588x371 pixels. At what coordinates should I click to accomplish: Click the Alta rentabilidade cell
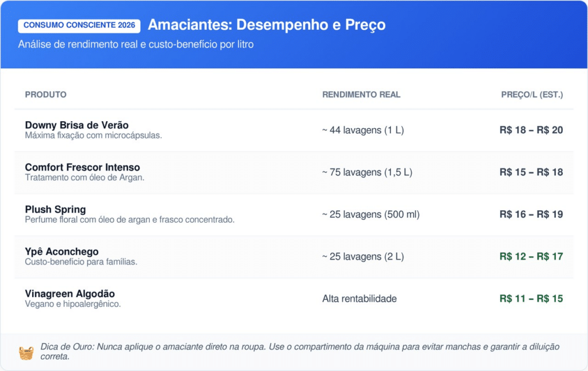359,299
